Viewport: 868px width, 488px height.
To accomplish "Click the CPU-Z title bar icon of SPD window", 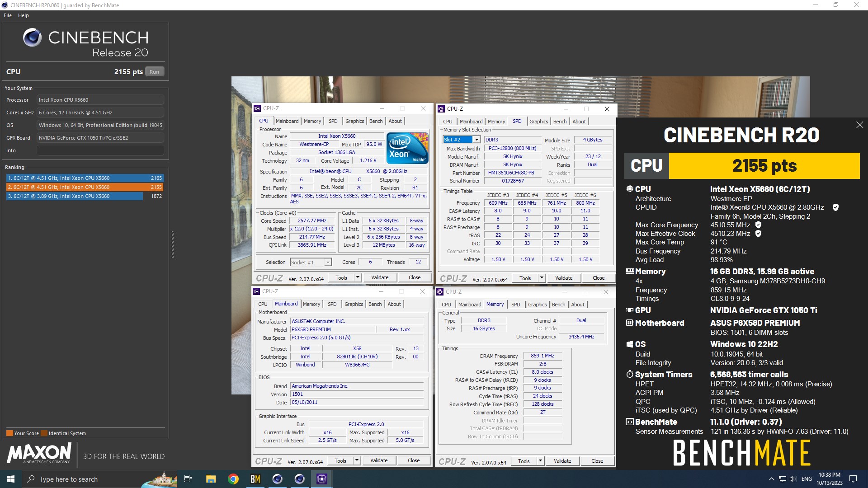I will [441, 109].
